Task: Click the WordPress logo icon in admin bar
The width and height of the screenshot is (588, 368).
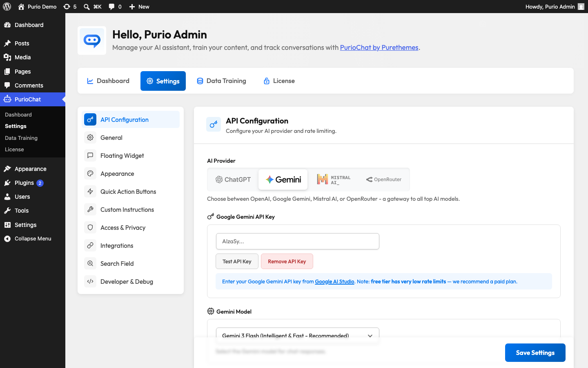Action: pos(7,7)
